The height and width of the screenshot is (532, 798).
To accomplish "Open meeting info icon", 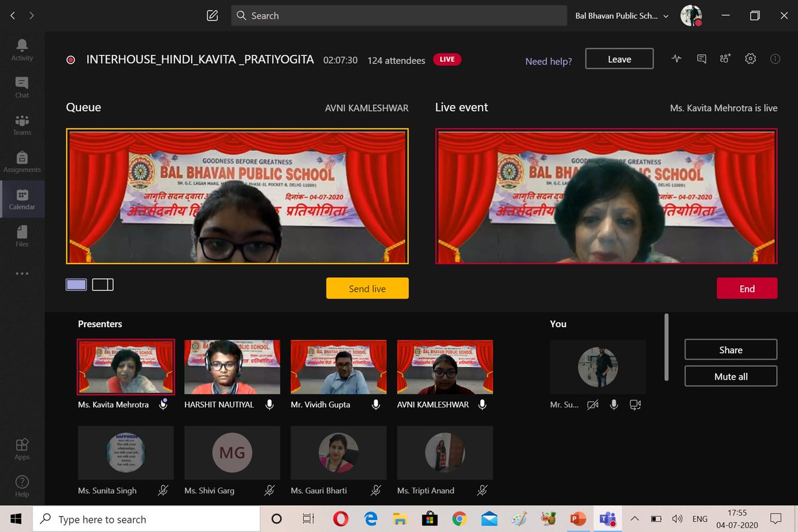I will 775,59.
